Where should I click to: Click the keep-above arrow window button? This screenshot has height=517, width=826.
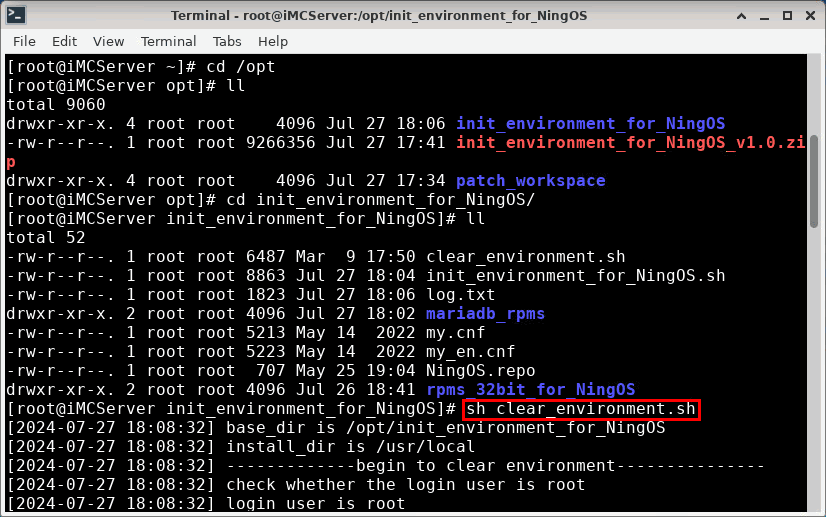[x=741, y=16]
